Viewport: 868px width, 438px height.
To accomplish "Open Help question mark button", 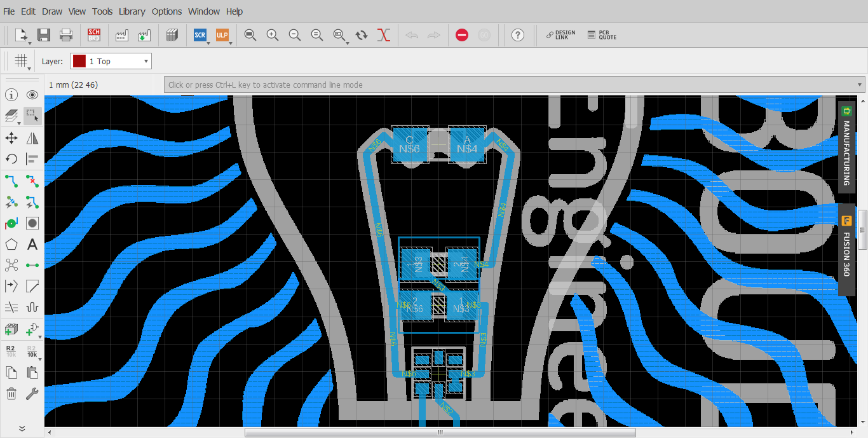I will coord(518,35).
